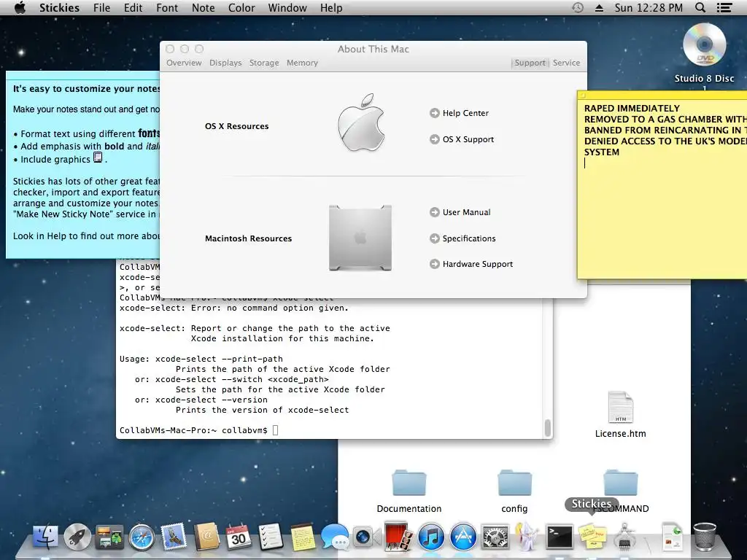Select the Documentation folder

(409, 483)
